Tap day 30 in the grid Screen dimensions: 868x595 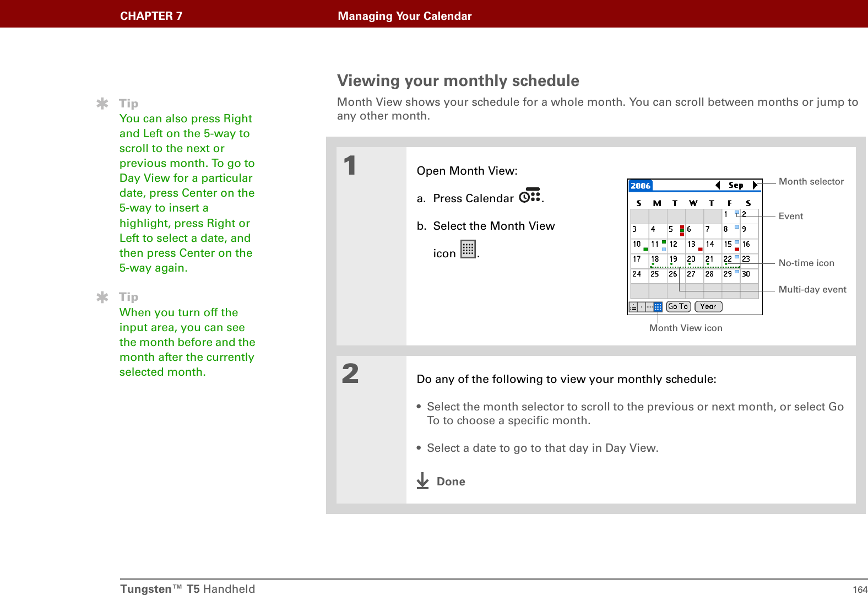tap(750, 276)
